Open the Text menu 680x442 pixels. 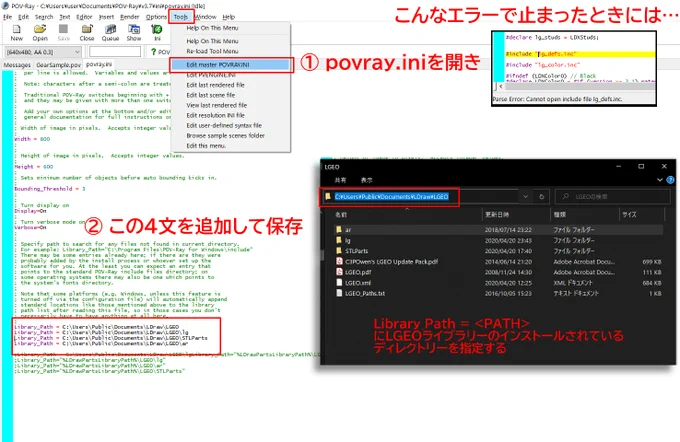point(65,17)
